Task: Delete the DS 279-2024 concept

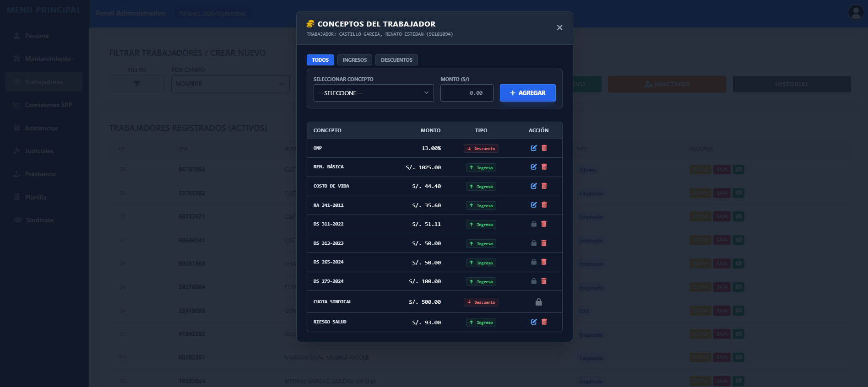Action: (544, 281)
